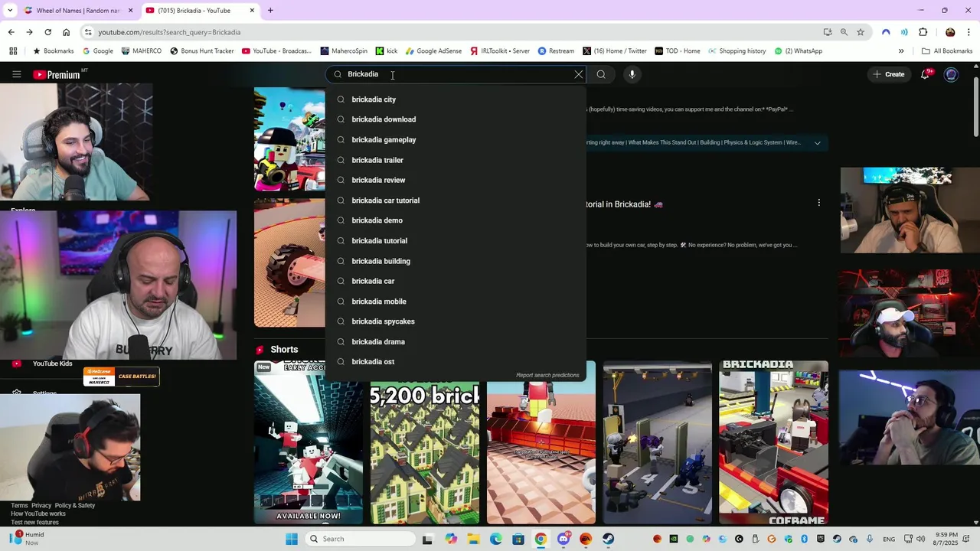
Task: Open the Chrome profile avatar
Action: click(950, 32)
